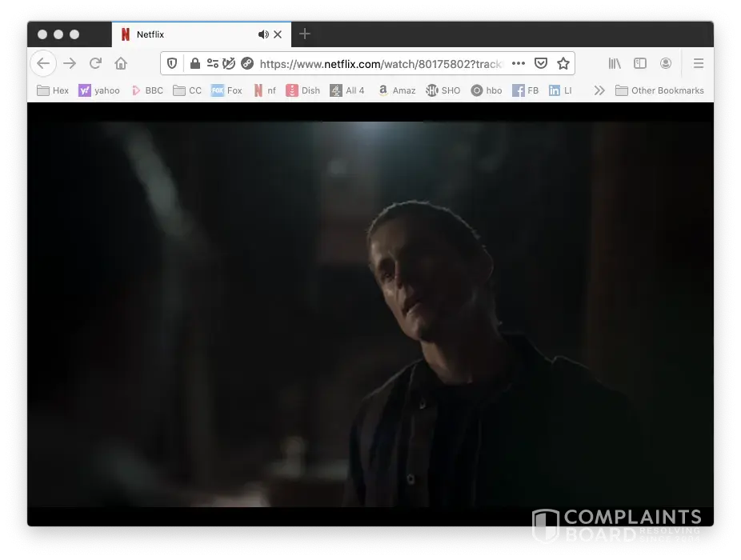Screen dimensions: 741x560
Task: View site security padlock details
Action: [194, 63]
